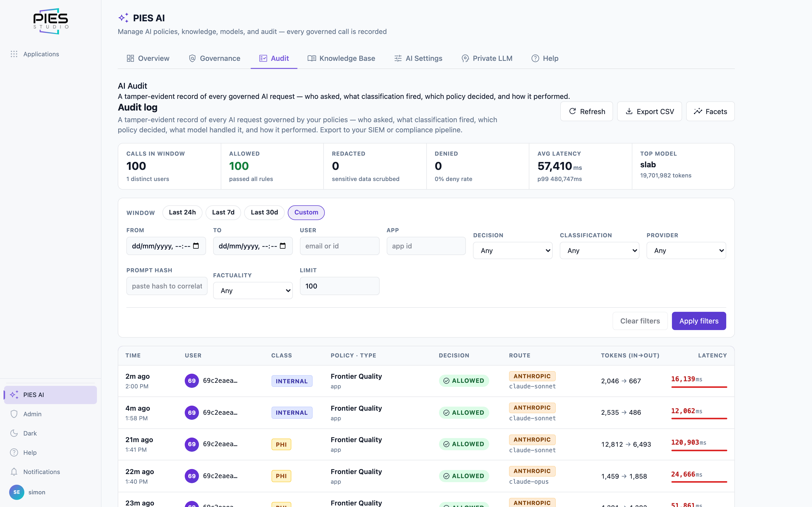Click the Export CSV button
812x507 pixels.
point(649,111)
